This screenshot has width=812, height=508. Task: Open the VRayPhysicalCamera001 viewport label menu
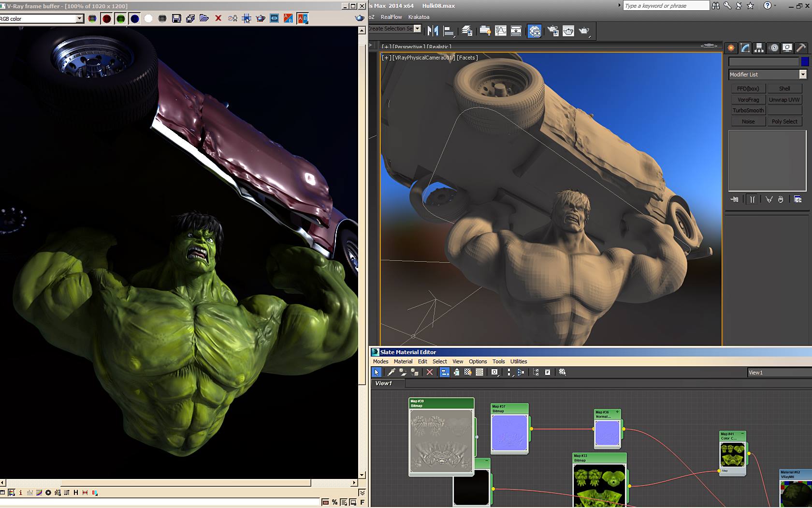pyautogui.click(x=423, y=58)
